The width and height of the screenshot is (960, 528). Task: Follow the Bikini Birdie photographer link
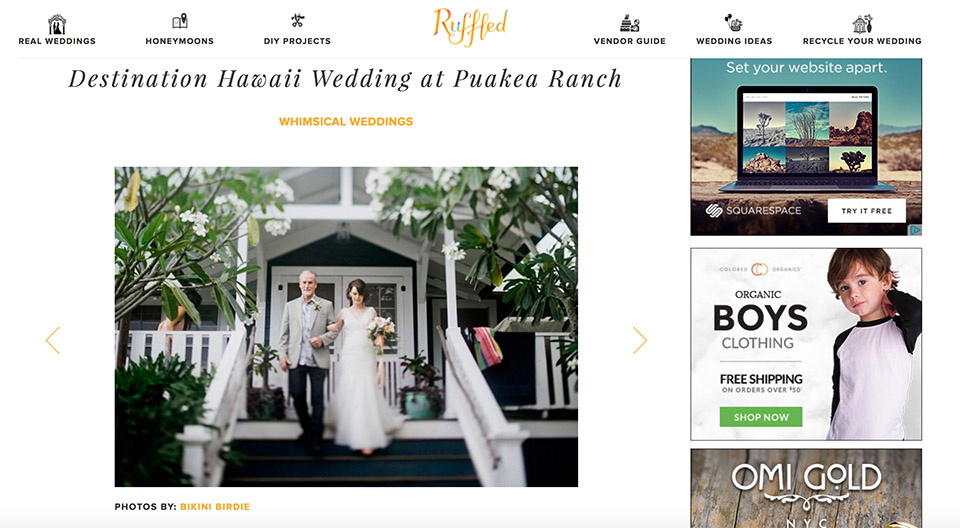click(x=215, y=507)
